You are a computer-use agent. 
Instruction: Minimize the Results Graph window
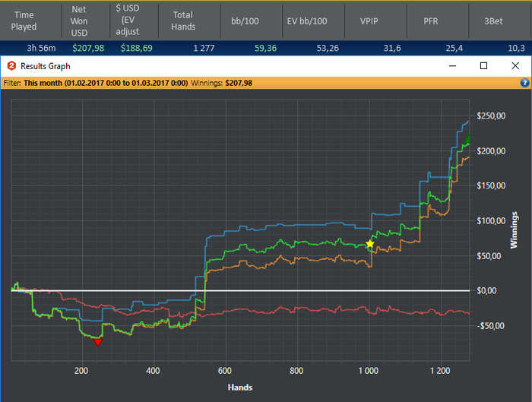click(453, 66)
